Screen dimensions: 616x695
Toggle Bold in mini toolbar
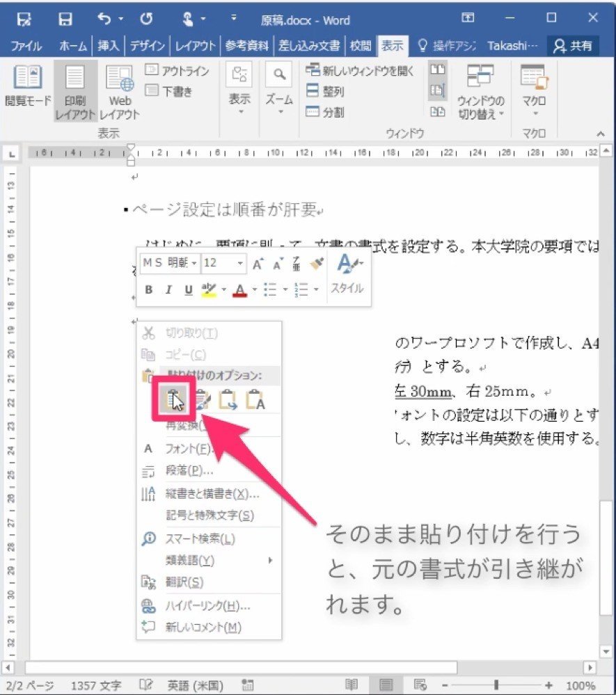pos(149,290)
